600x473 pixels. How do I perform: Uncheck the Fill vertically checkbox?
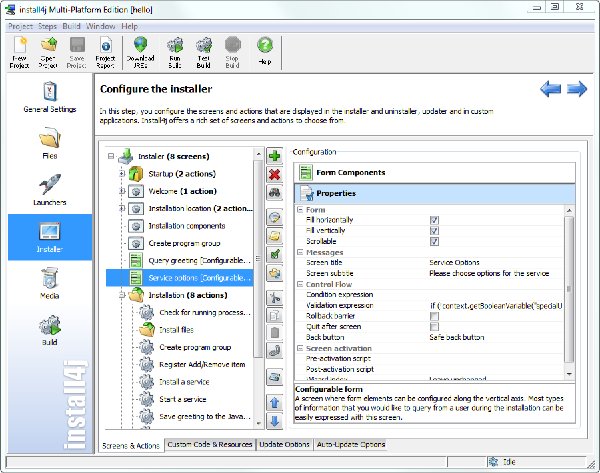pos(434,231)
